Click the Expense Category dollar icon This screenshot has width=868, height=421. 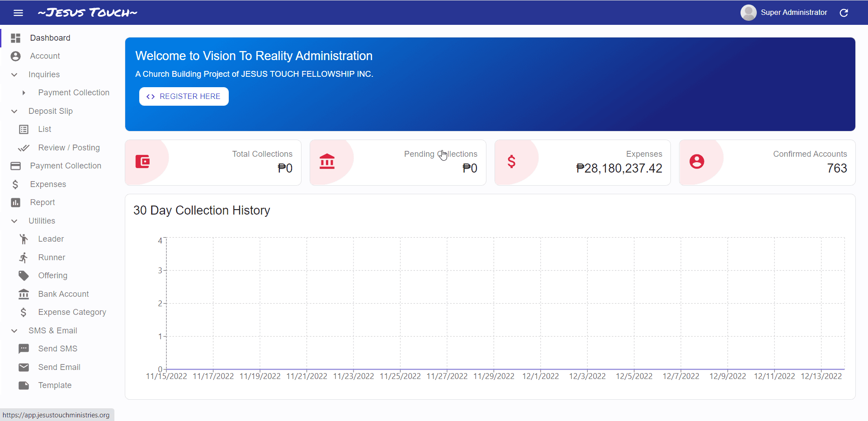point(24,312)
